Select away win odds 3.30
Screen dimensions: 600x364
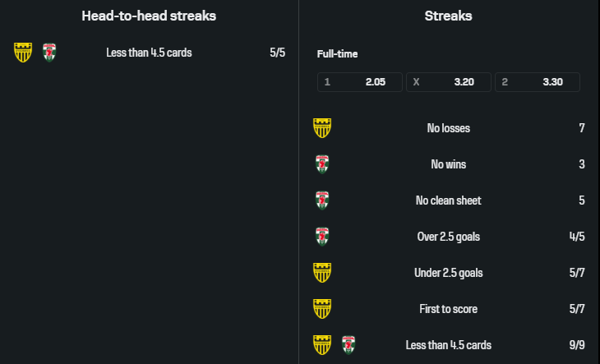point(538,82)
